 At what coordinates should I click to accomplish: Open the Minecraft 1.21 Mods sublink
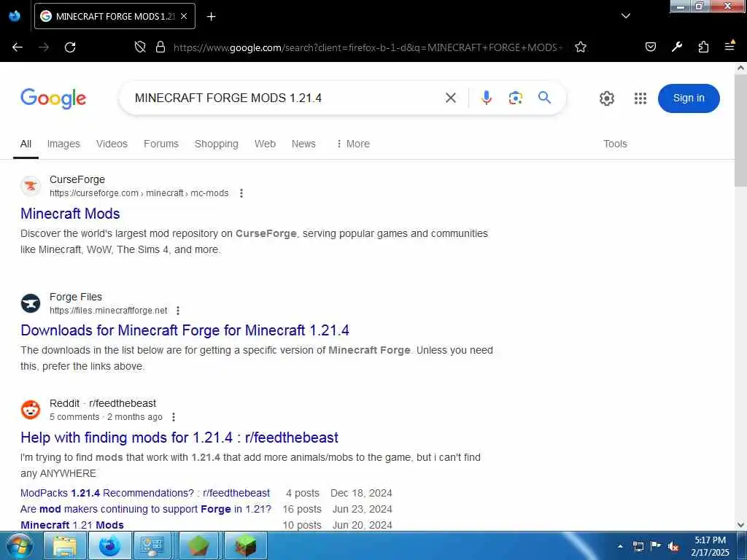[x=72, y=525]
